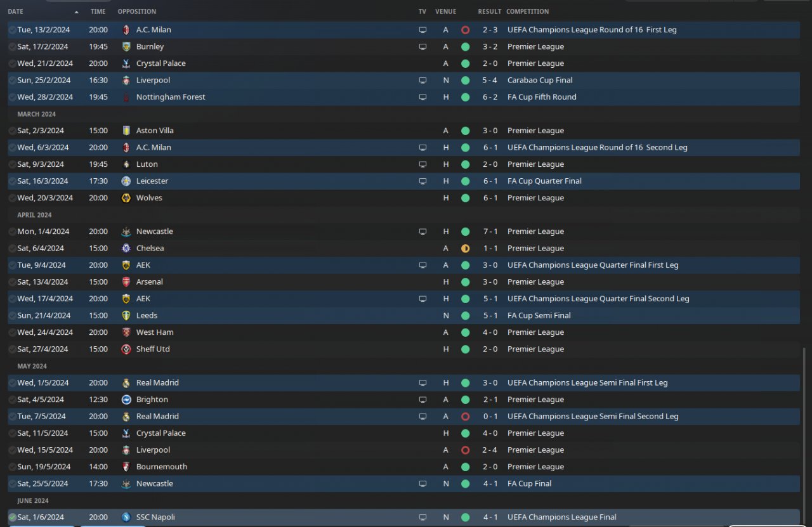
Task: Click green win indicator on Arsenal row
Action: click(465, 282)
